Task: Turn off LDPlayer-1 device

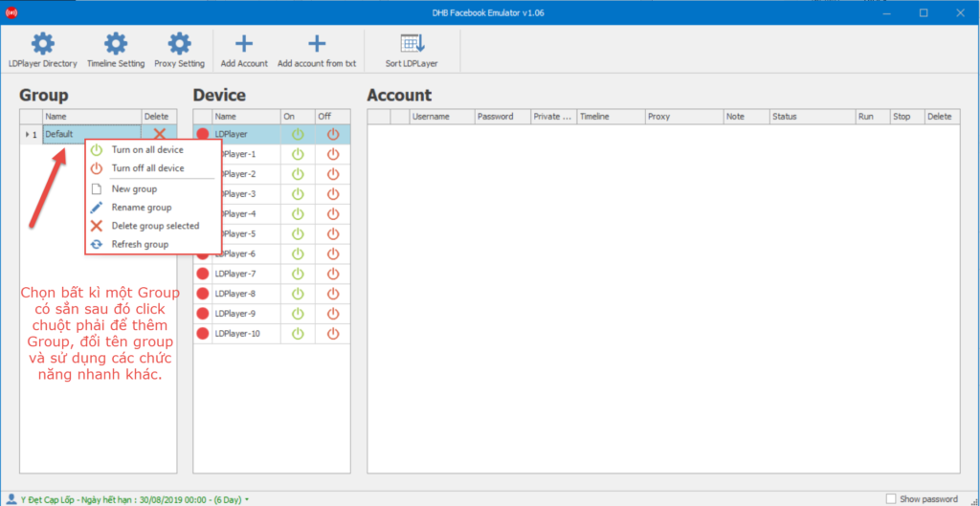Action: click(x=333, y=154)
